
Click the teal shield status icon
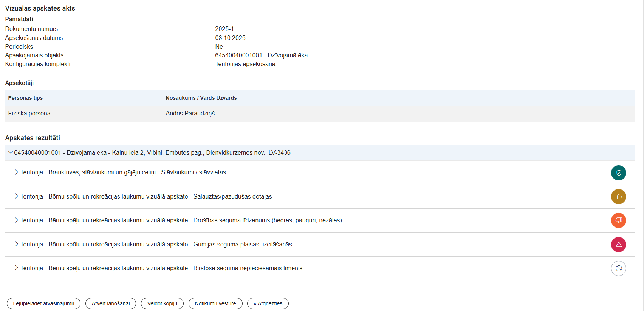pyautogui.click(x=618, y=173)
